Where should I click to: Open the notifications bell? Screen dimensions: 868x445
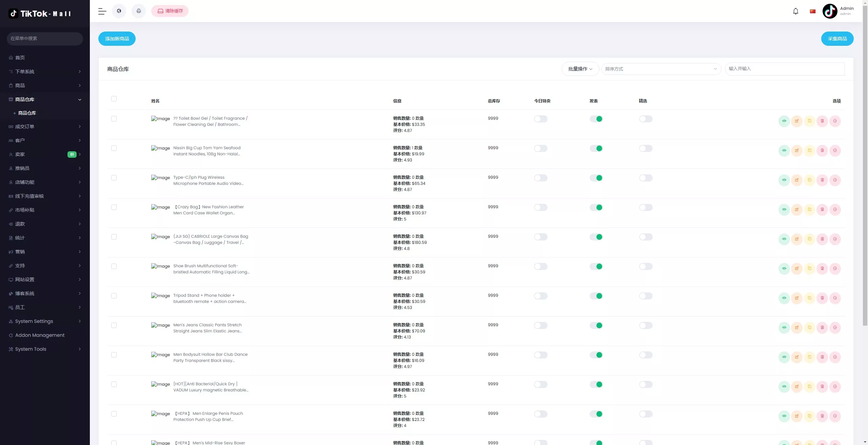[795, 11]
